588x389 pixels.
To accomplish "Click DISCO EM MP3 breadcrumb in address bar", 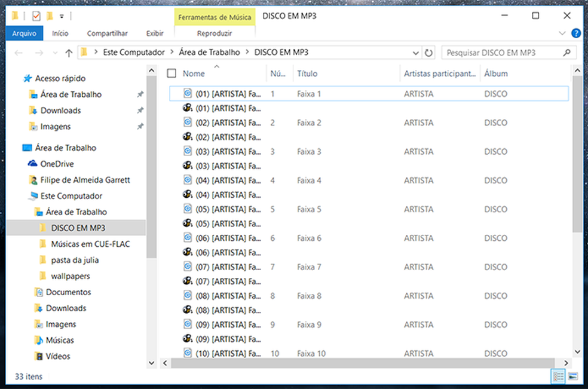I will click(281, 53).
